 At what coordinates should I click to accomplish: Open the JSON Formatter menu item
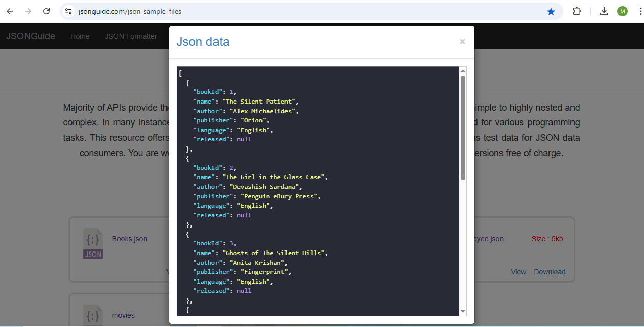[131, 36]
